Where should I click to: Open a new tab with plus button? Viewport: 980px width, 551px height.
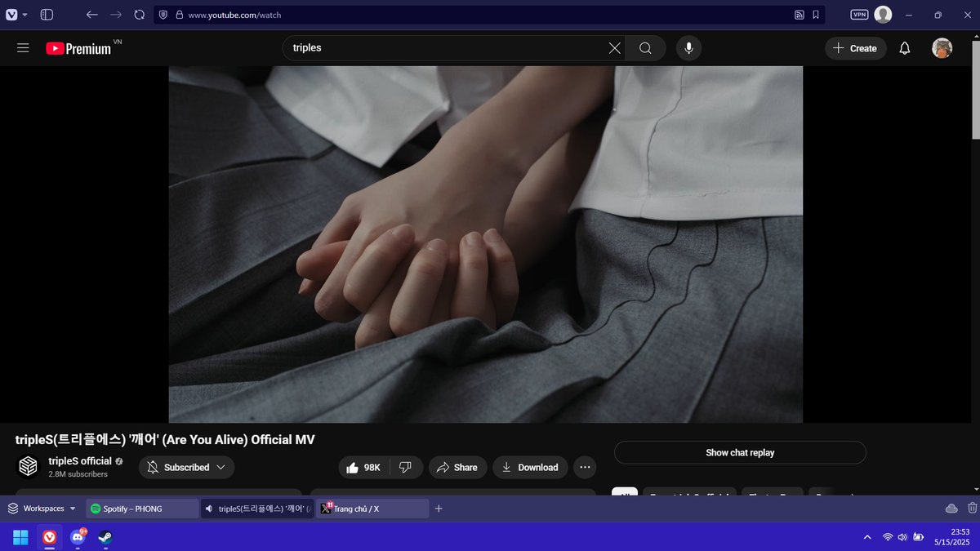pos(439,509)
